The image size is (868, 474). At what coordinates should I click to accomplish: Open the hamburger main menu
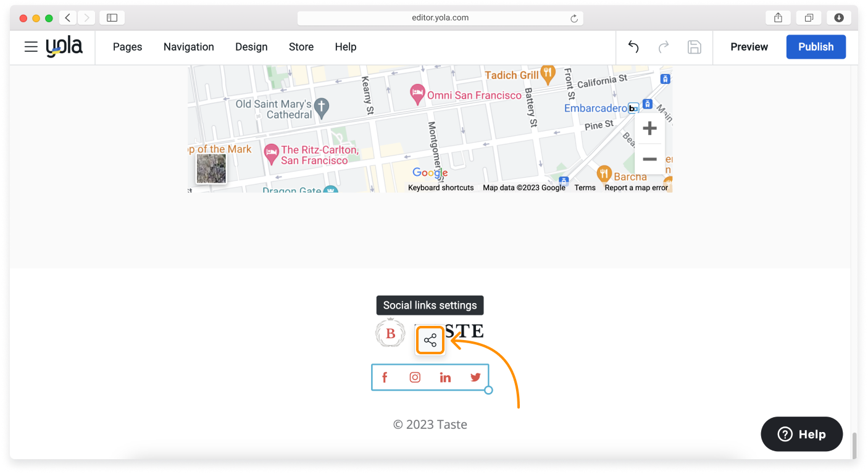31,47
